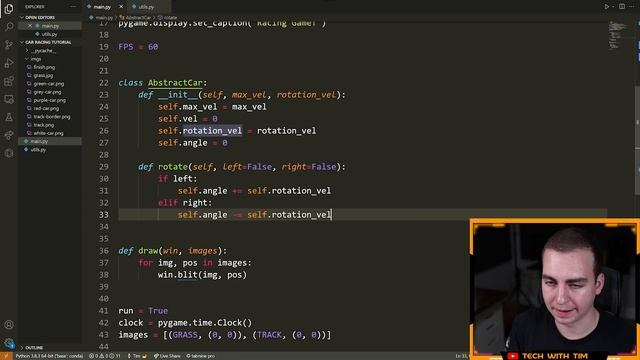Click AbstractCar class name on line 22
The width and height of the screenshot is (640, 360).
(x=175, y=83)
